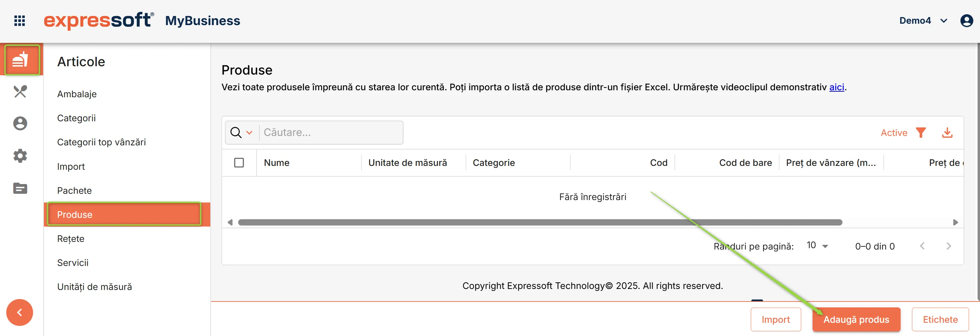Image resolution: width=980 pixels, height=336 pixels.
Task: Go to the previous table page arrow
Action: (922, 246)
